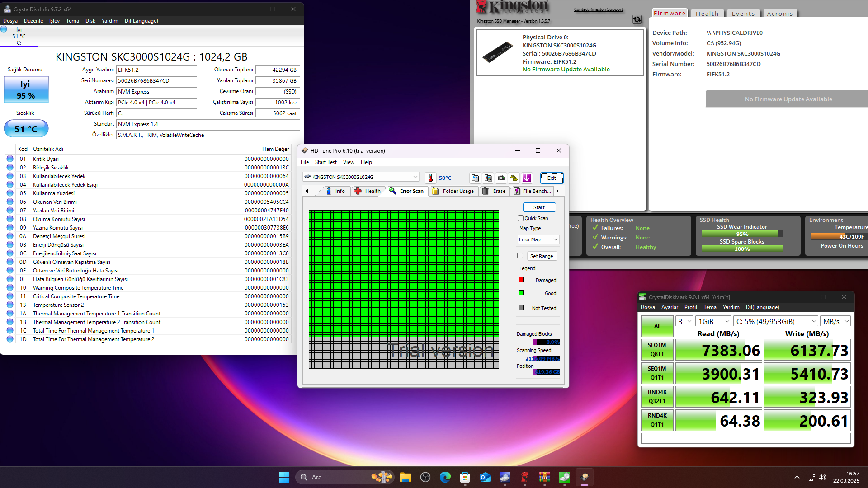
Task: Open Start Test menu in HD Tune
Action: (x=325, y=162)
